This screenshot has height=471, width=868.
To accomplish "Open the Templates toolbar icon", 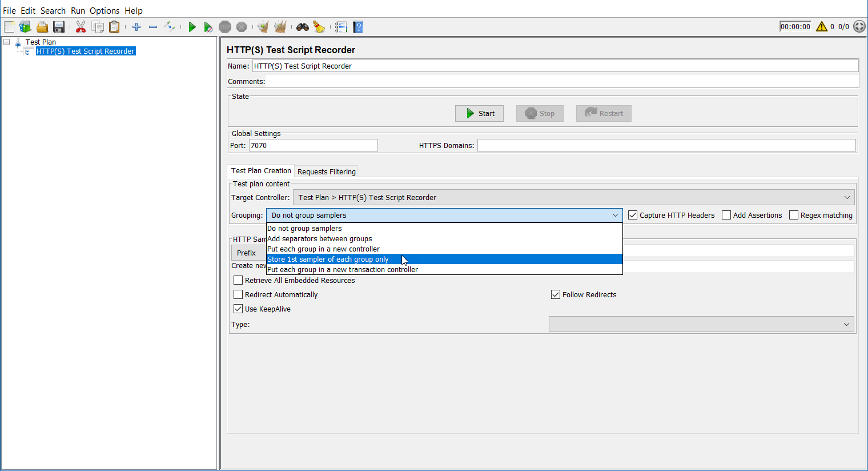I will [x=25, y=27].
